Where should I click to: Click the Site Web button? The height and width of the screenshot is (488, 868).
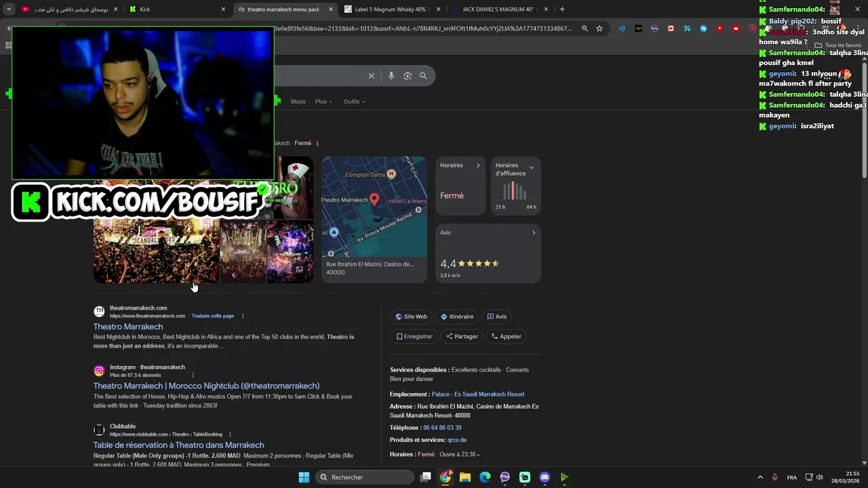click(x=411, y=317)
